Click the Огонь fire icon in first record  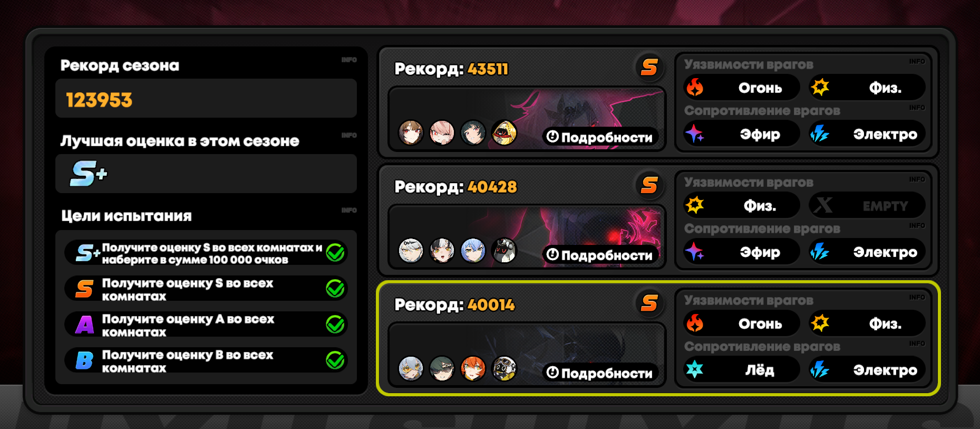point(695,87)
